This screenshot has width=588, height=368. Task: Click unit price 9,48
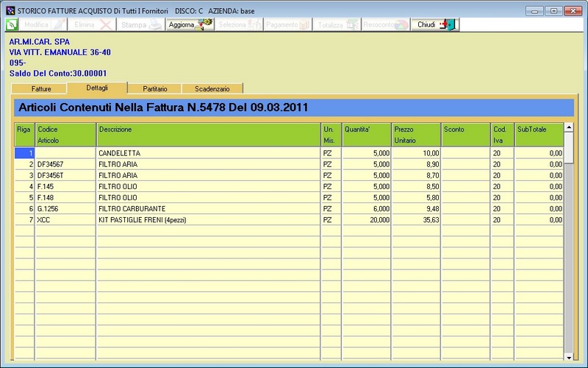coord(432,209)
